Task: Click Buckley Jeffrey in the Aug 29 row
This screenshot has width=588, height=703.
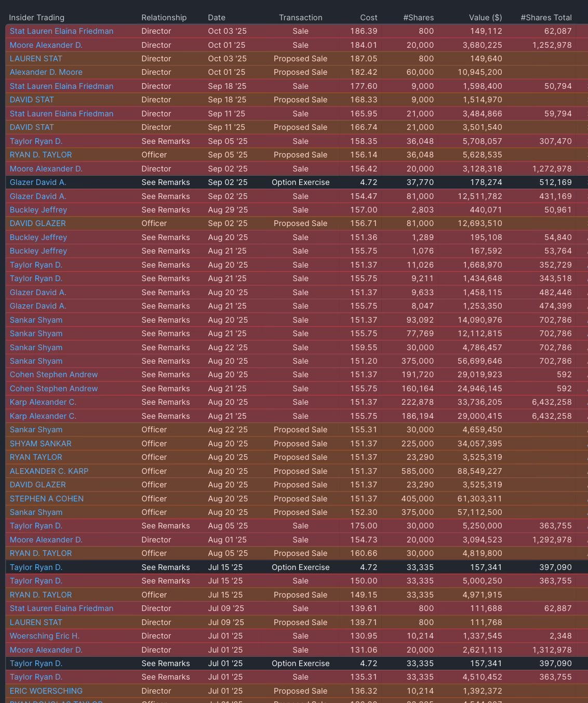Action: click(x=38, y=210)
